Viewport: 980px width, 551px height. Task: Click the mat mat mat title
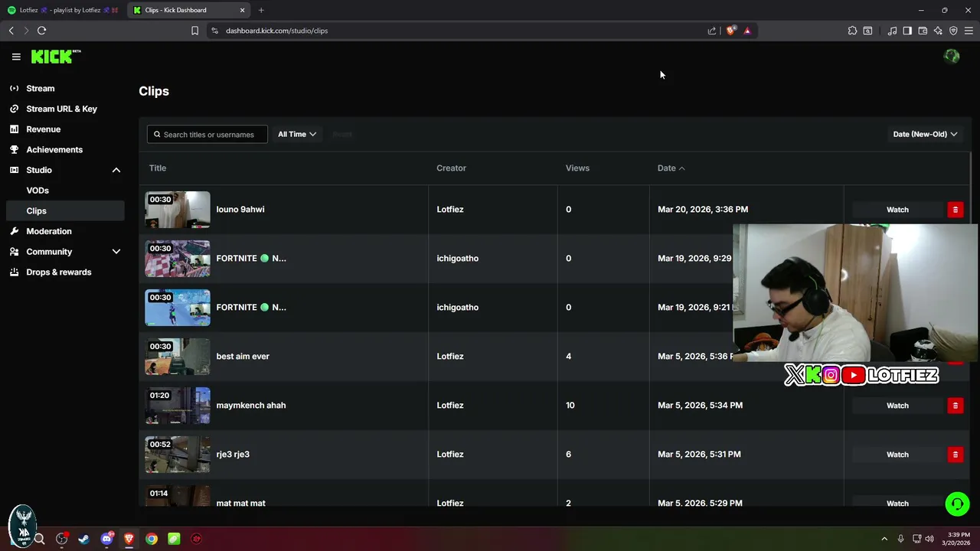(x=240, y=503)
